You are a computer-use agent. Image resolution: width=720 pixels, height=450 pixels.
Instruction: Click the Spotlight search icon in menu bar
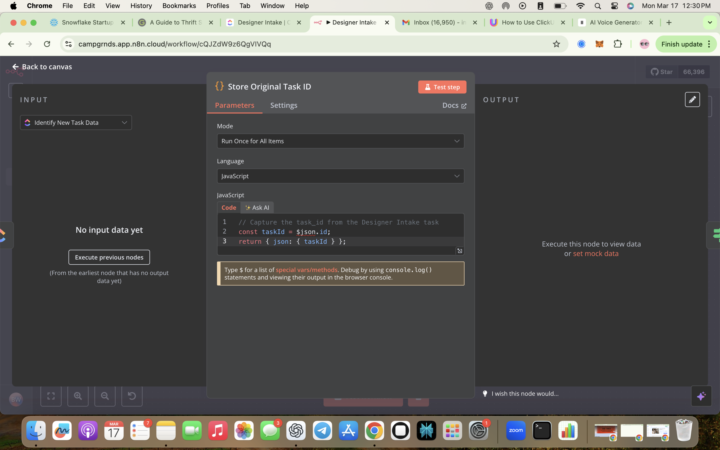tap(597, 6)
